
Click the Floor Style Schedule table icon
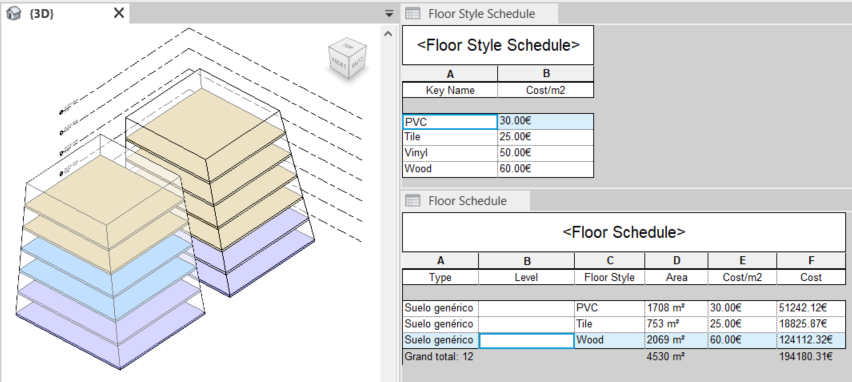tap(413, 14)
